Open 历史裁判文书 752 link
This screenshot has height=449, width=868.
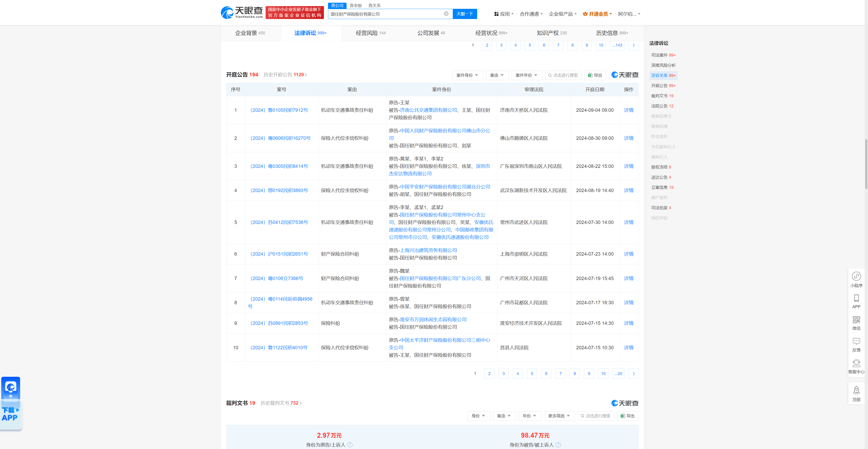click(x=281, y=403)
